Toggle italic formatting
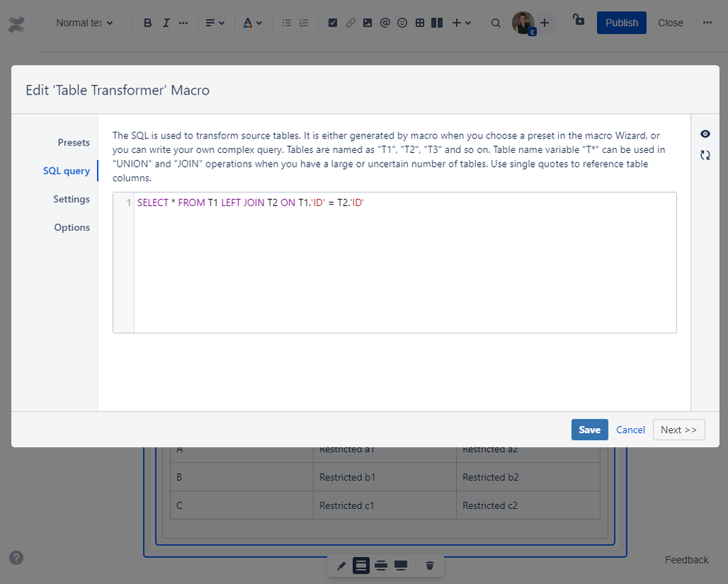728x584 pixels. [165, 23]
